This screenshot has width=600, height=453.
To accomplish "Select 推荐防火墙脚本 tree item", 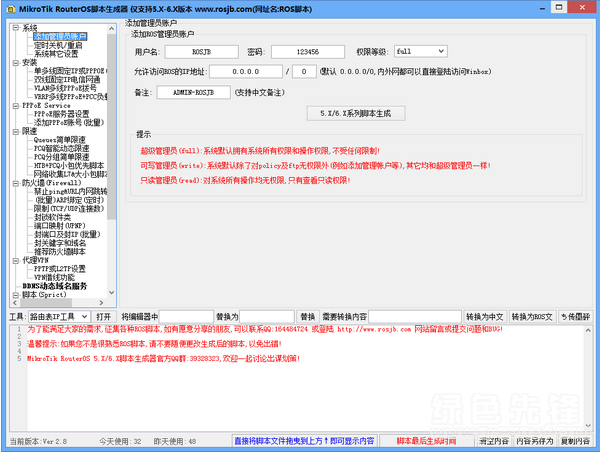I will pos(60,252).
